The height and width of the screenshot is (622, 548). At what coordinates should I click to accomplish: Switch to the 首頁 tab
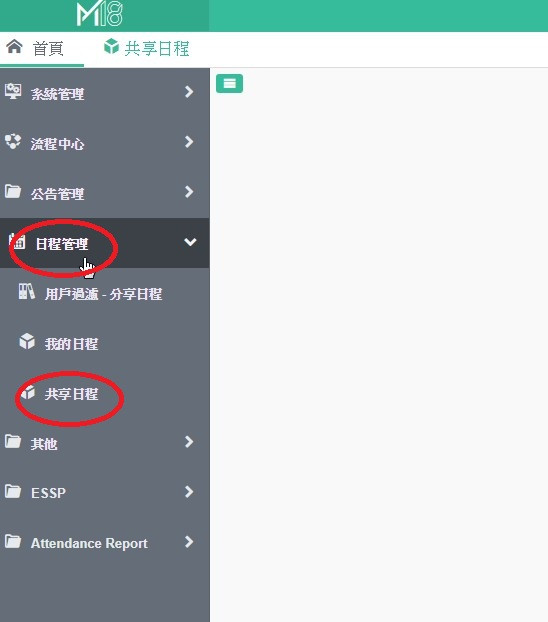point(42,48)
